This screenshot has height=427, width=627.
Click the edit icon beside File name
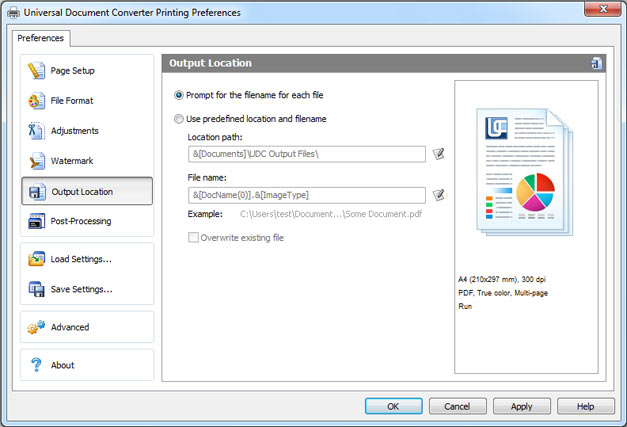point(439,195)
